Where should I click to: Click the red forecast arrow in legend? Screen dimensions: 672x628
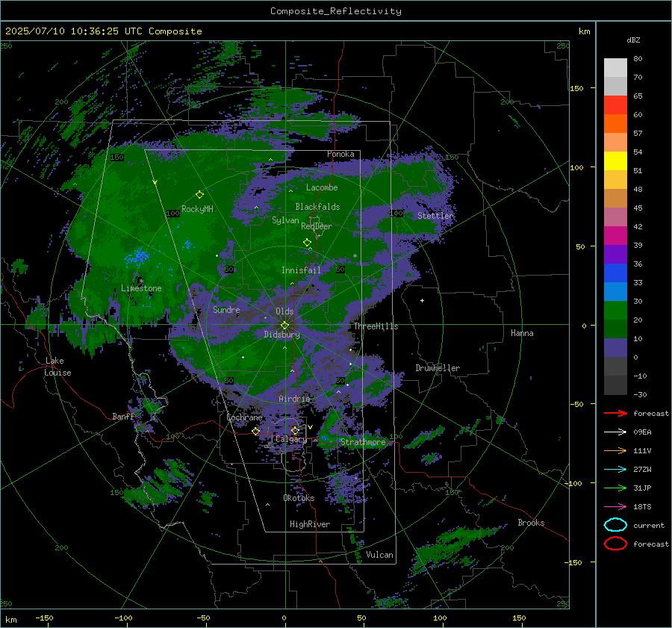(615, 413)
